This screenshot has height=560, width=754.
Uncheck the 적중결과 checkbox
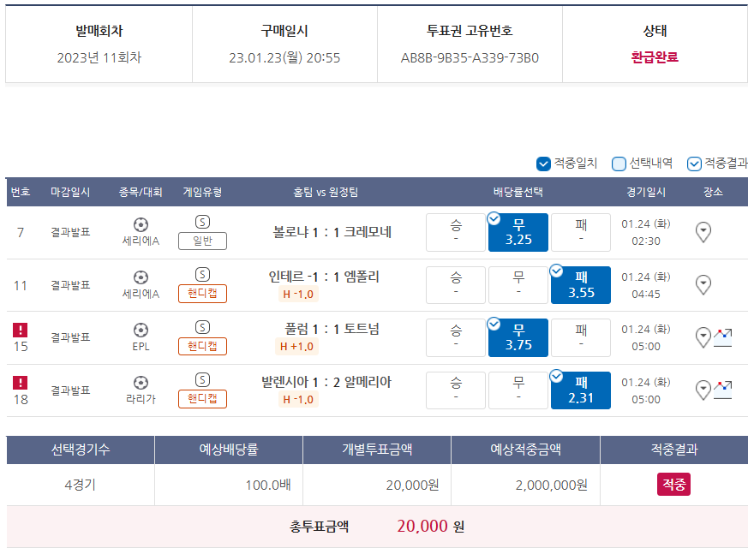pos(694,164)
